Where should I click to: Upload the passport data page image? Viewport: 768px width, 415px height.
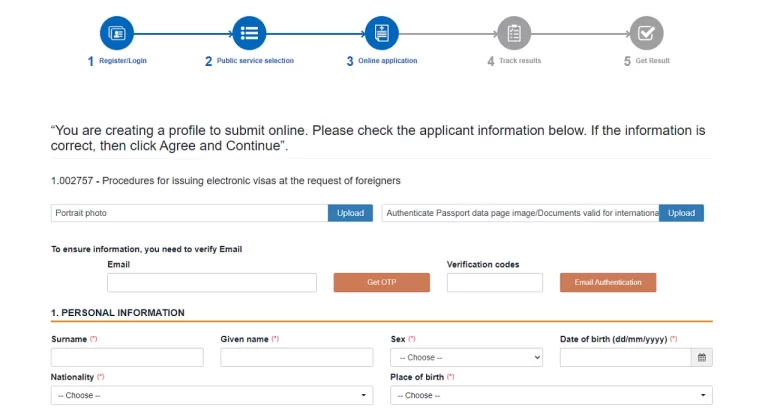tap(681, 213)
